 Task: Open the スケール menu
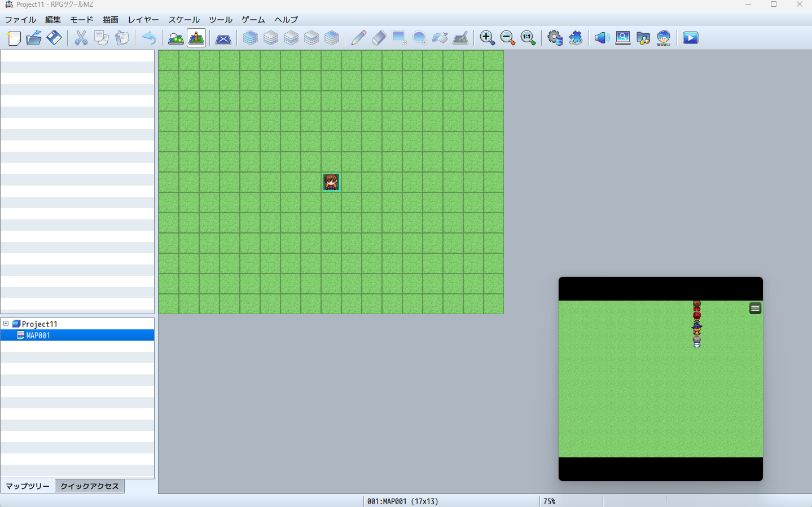(184, 19)
